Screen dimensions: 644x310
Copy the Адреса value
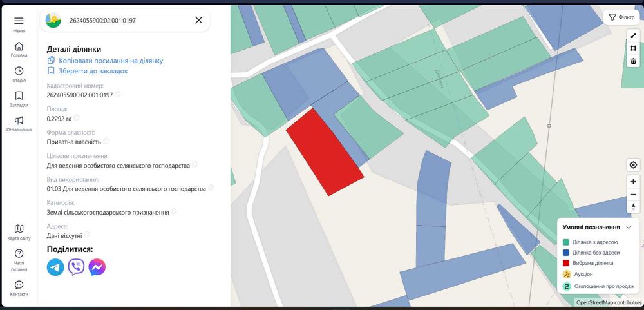(87, 235)
